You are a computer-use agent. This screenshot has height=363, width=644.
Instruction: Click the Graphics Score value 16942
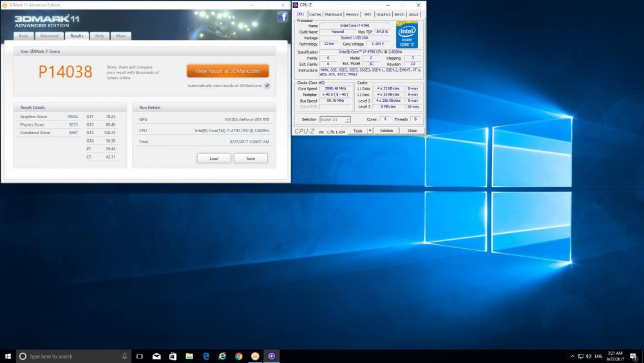coord(72,116)
